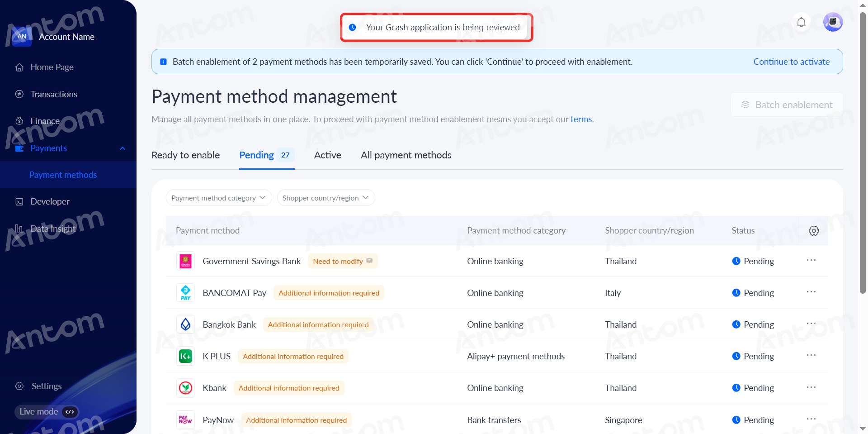The height and width of the screenshot is (434, 868).
Task: Click the AN account avatar badge
Action: [x=22, y=37]
